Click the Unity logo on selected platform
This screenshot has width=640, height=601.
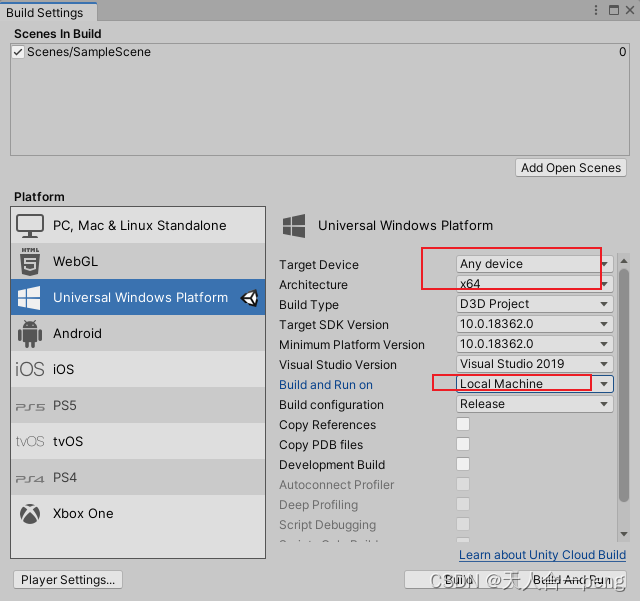tap(249, 298)
